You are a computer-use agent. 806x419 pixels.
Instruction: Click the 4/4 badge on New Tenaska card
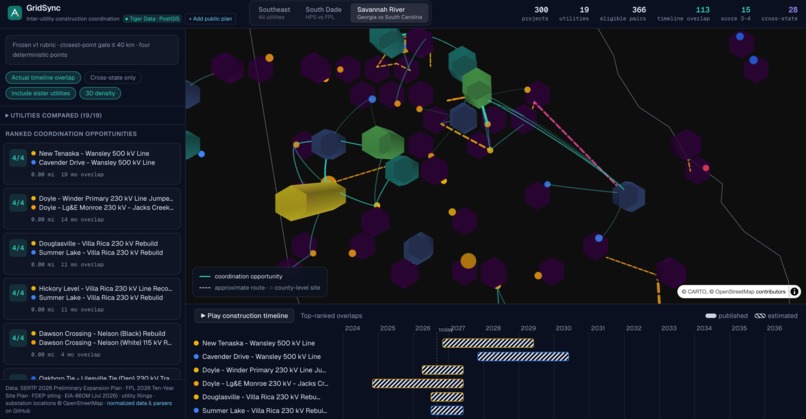pos(18,158)
